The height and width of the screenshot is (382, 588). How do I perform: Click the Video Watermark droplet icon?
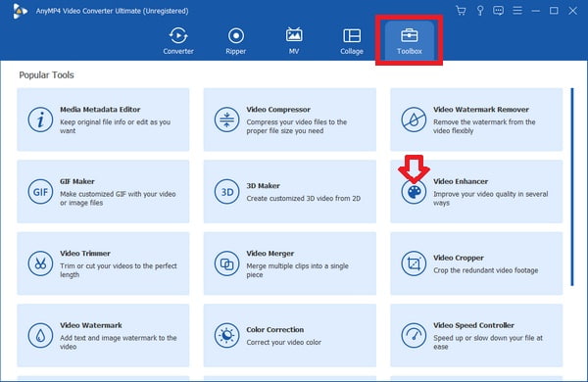point(40,336)
